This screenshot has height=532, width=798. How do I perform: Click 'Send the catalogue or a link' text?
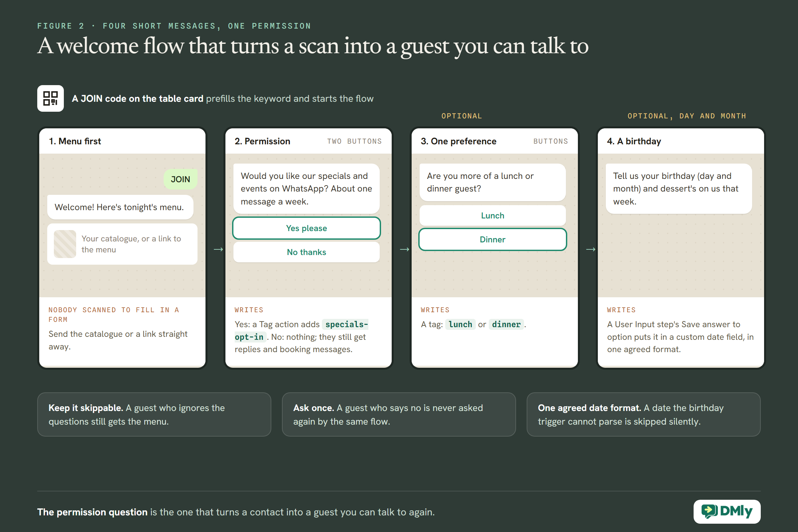[118, 340]
